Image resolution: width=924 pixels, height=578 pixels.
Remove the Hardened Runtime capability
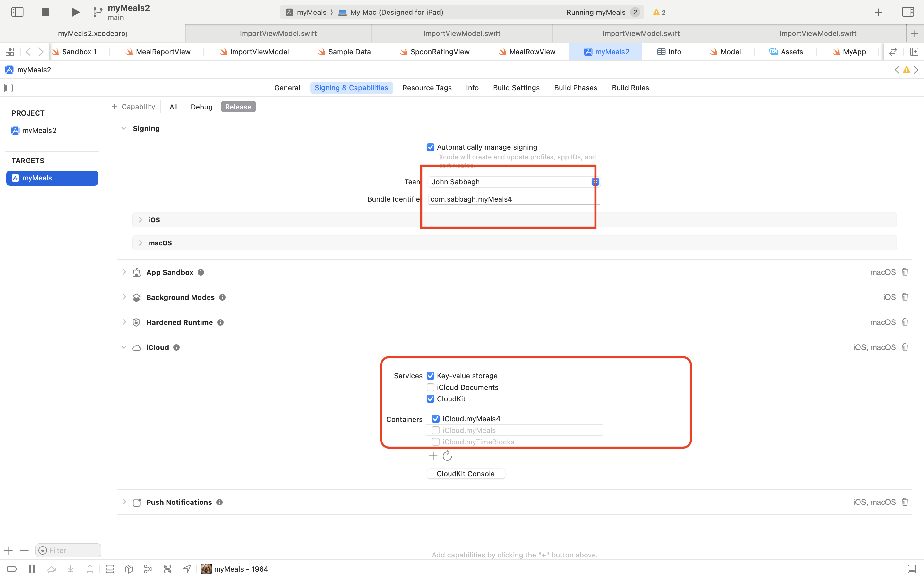tap(905, 322)
